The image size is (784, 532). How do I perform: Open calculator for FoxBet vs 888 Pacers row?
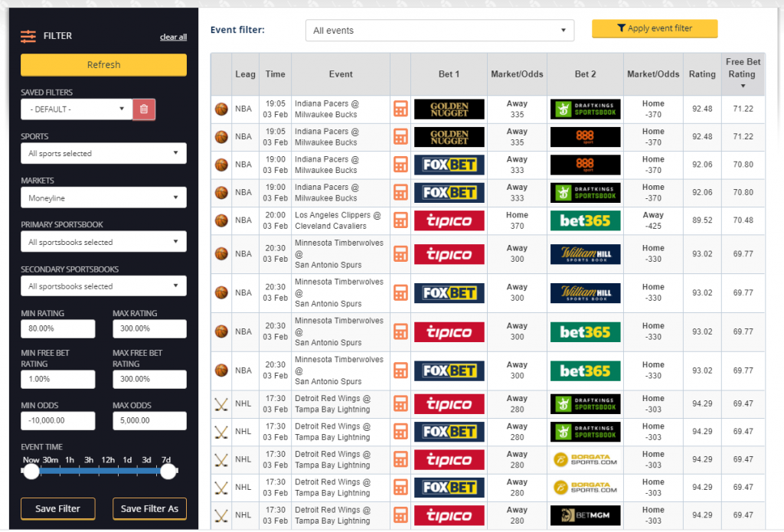click(x=400, y=165)
